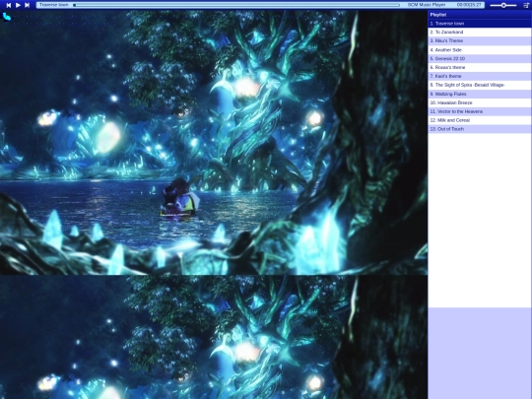This screenshot has width=532, height=399.
Task: Click the 'Traverse town' now-playing title
Action: [53, 5]
